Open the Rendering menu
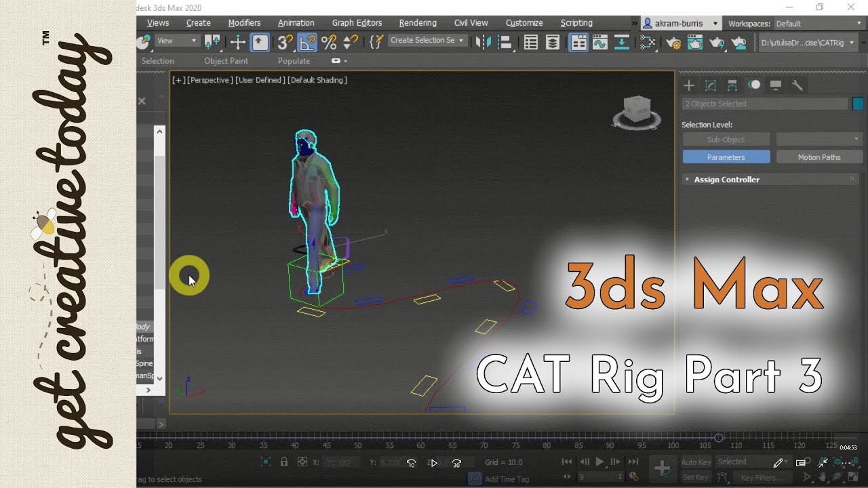Image resolution: width=868 pixels, height=488 pixels. [418, 23]
